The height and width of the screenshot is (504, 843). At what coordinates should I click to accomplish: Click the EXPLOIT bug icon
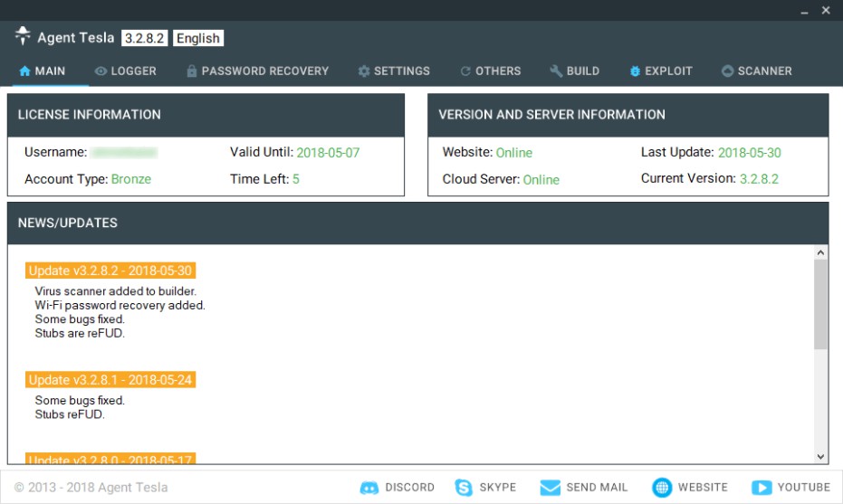pos(635,71)
